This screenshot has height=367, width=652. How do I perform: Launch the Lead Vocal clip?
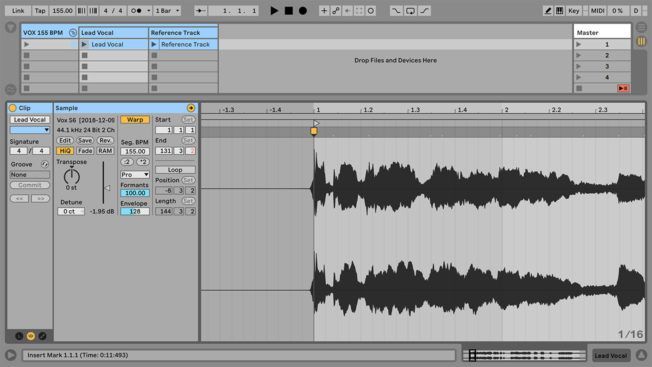point(84,44)
